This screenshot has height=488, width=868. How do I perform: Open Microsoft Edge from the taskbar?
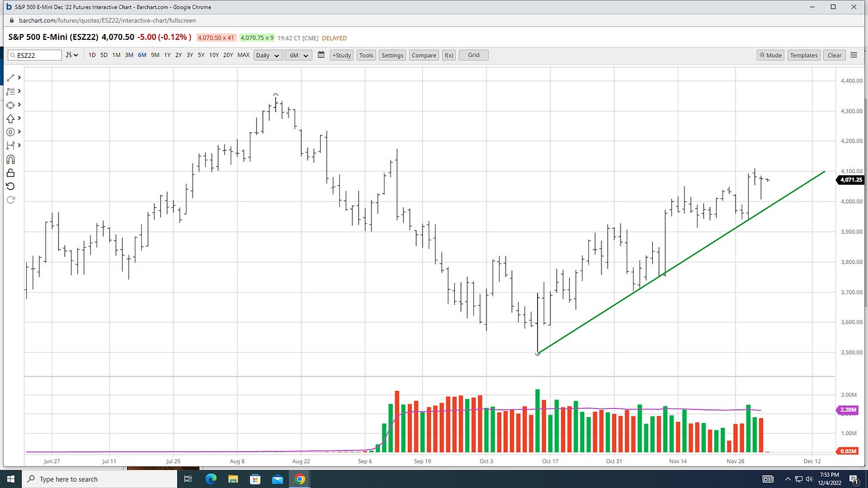[211, 478]
